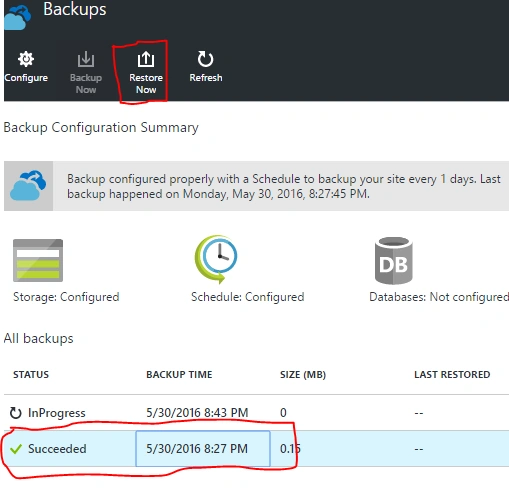Sort by the STATUS column header
This screenshot has height=495, width=509.
coord(31,375)
